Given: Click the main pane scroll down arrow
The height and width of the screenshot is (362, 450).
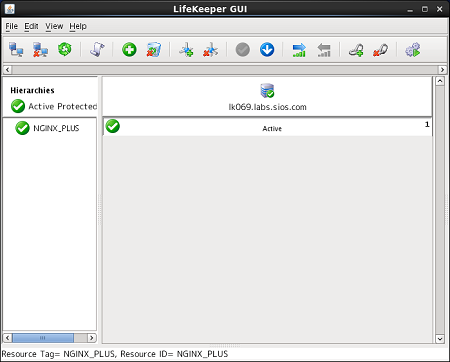Looking at the screenshot, I should [x=440, y=339].
